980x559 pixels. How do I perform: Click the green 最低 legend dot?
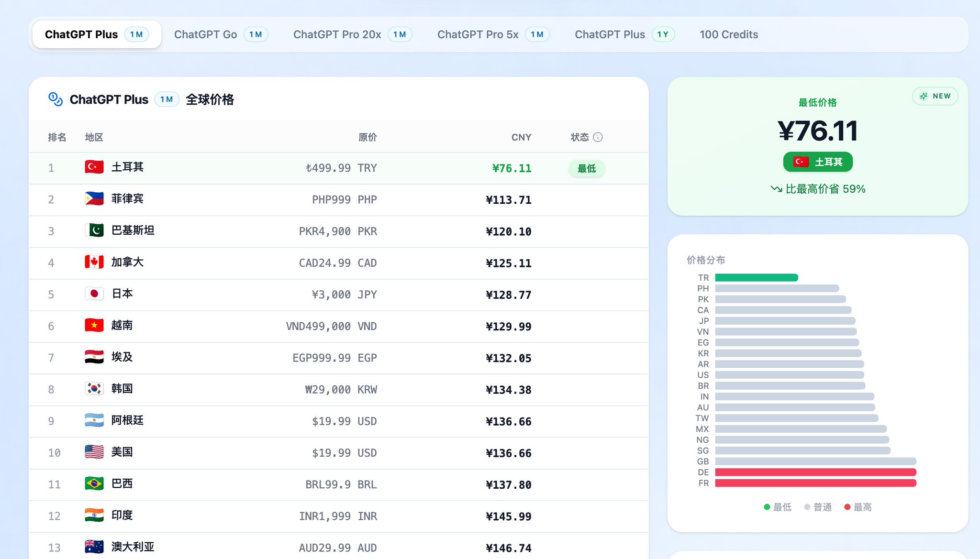point(767,507)
